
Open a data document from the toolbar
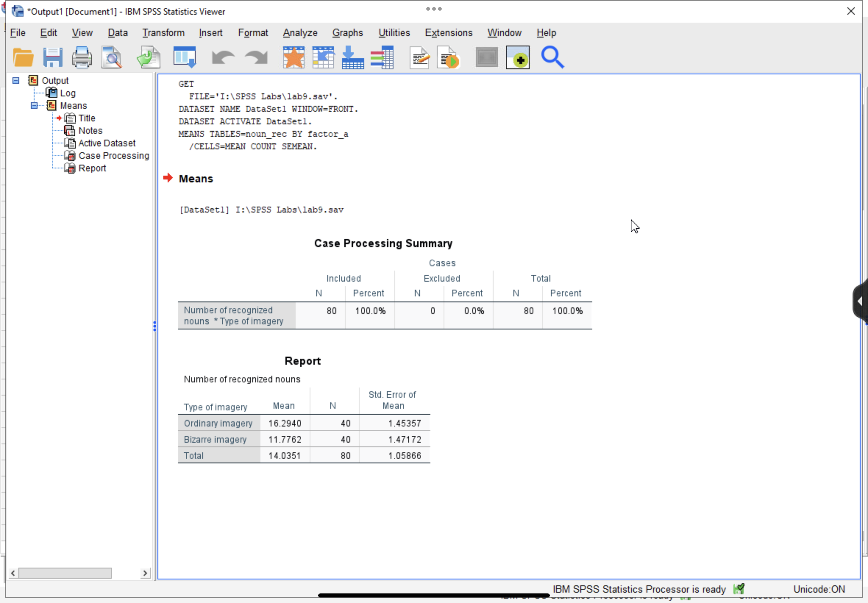tap(23, 57)
